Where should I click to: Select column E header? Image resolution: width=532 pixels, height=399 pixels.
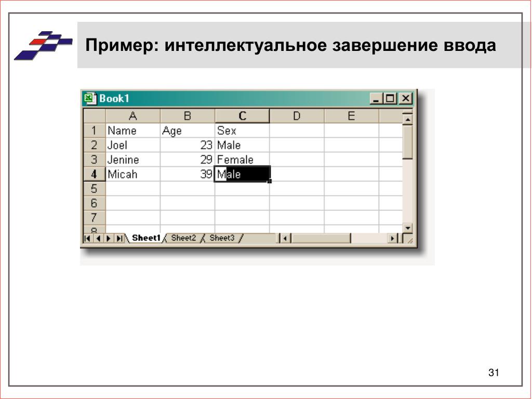click(352, 116)
